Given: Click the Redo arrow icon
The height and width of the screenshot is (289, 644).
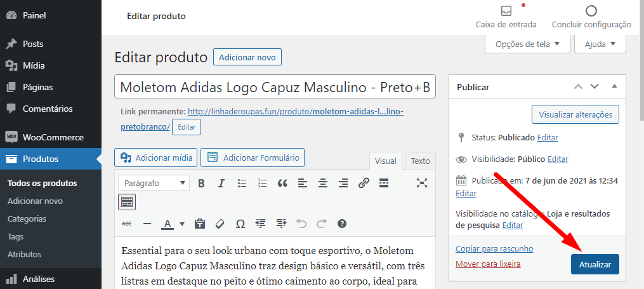Looking at the screenshot, I should [322, 224].
